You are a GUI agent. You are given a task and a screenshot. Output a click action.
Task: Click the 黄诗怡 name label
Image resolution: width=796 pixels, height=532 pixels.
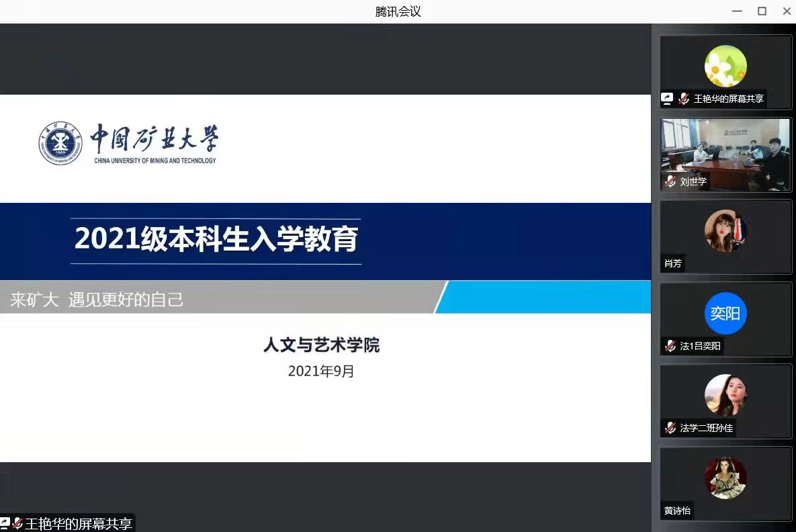tap(677, 511)
